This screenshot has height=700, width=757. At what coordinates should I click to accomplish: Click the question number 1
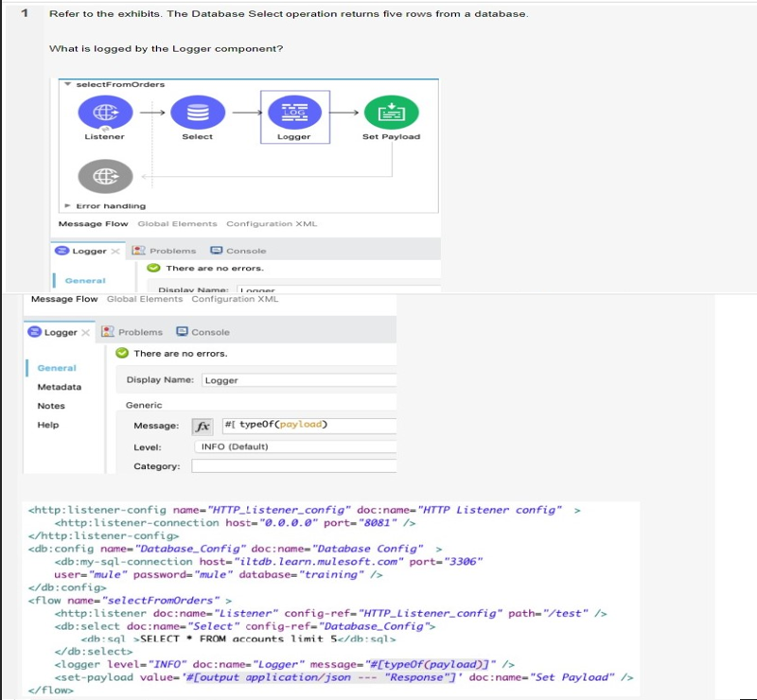[x=25, y=13]
